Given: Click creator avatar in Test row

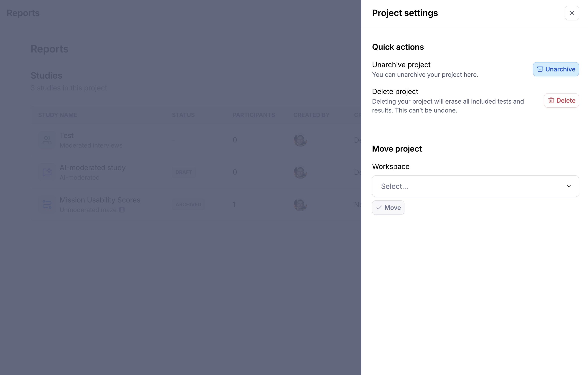Looking at the screenshot, I should (x=300, y=140).
